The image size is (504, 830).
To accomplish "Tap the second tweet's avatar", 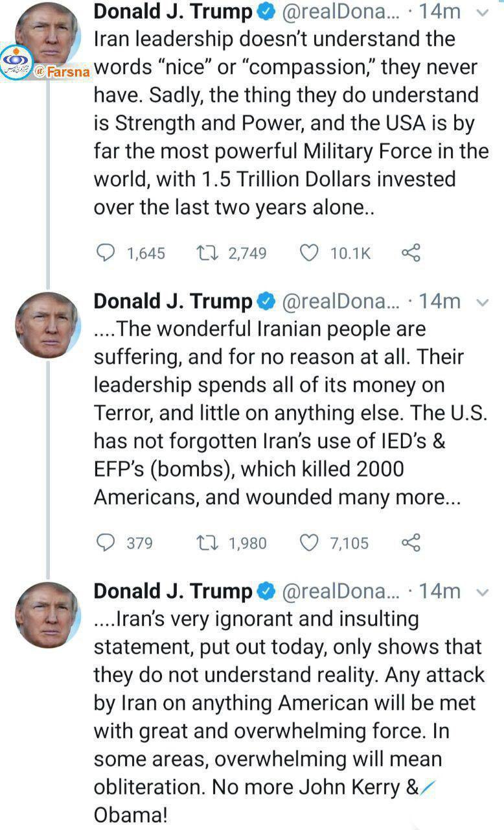I will point(47,324).
